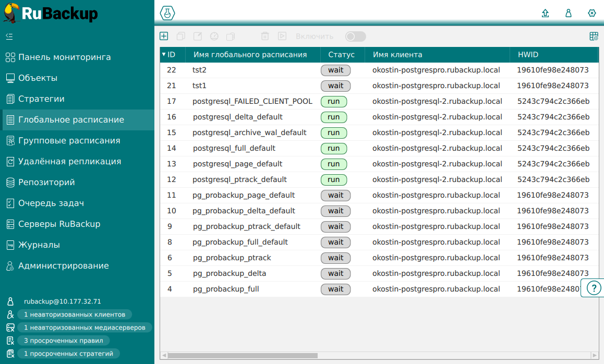Screen dimensions: 604x364
Task: Toggle the Включить switch
Action: pos(355,37)
